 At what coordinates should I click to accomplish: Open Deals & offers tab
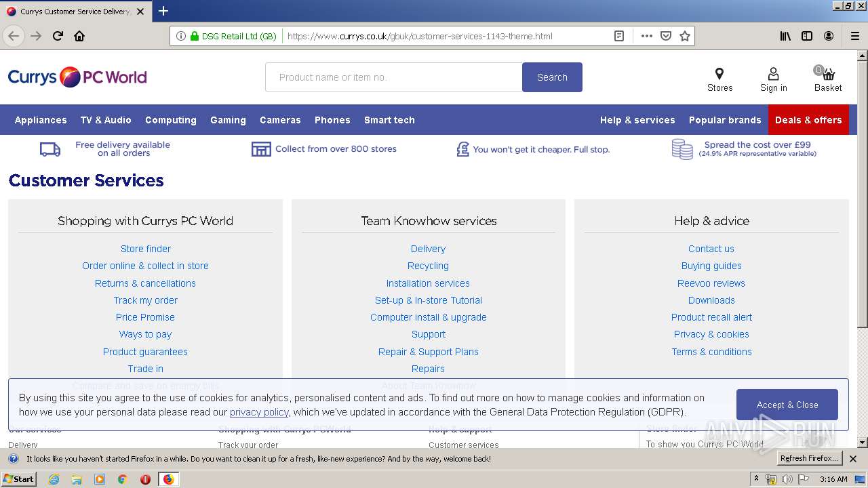[808, 120]
